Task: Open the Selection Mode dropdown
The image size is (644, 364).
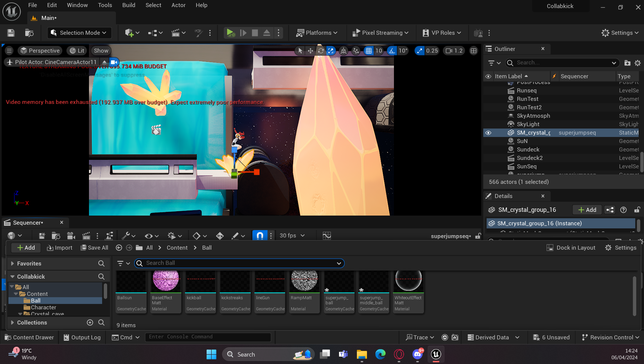Action: 79,33
